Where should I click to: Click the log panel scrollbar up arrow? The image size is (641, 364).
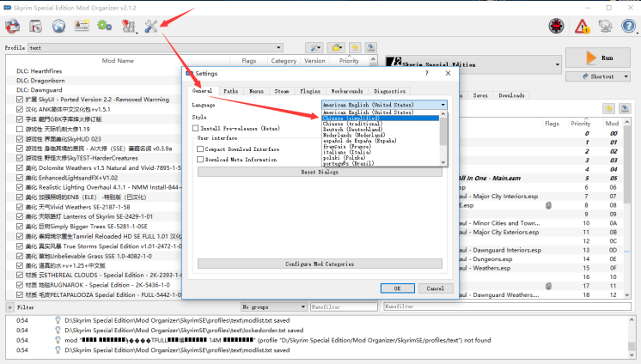(632, 320)
